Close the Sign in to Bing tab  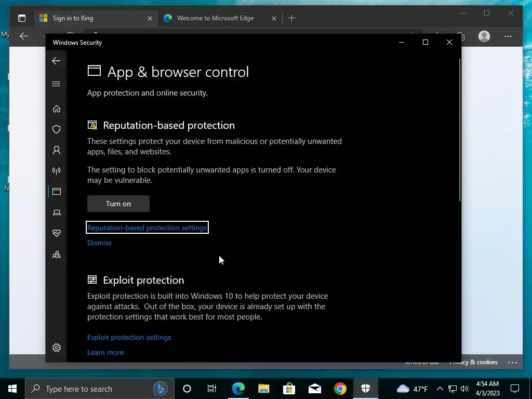[150, 18]
